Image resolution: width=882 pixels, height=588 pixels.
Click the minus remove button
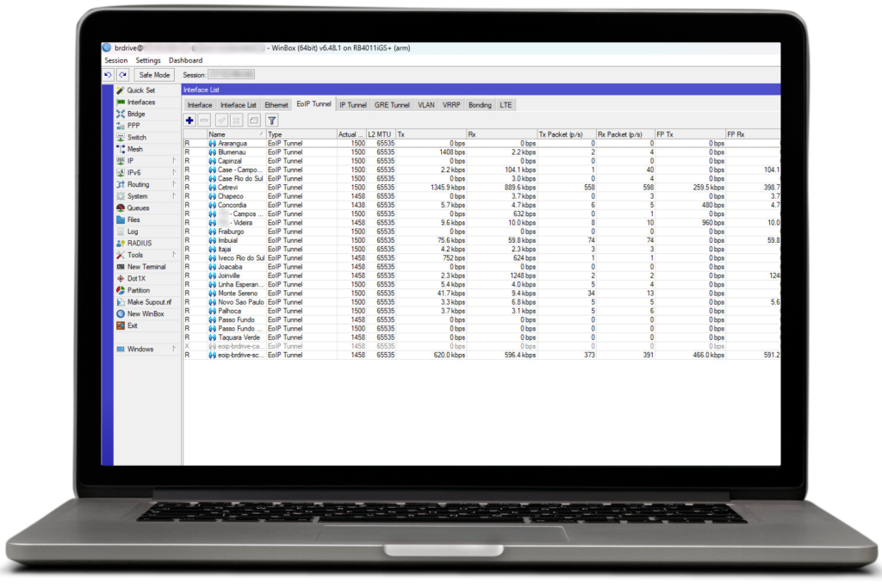(x=204, y=121)
